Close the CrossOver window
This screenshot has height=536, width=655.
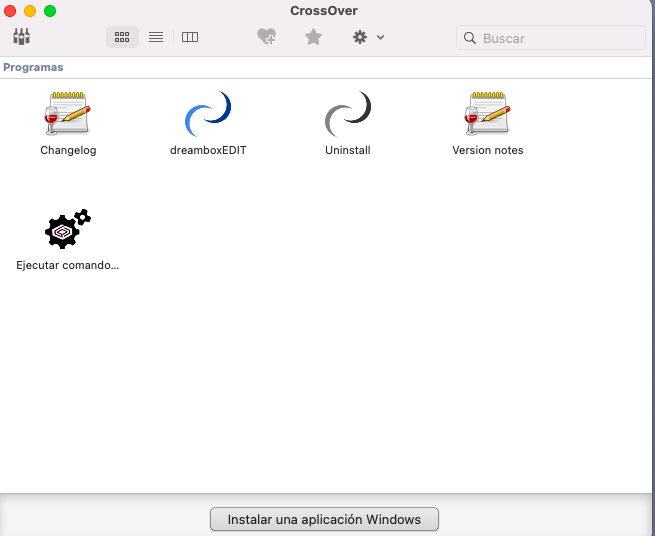coord(11,11)
